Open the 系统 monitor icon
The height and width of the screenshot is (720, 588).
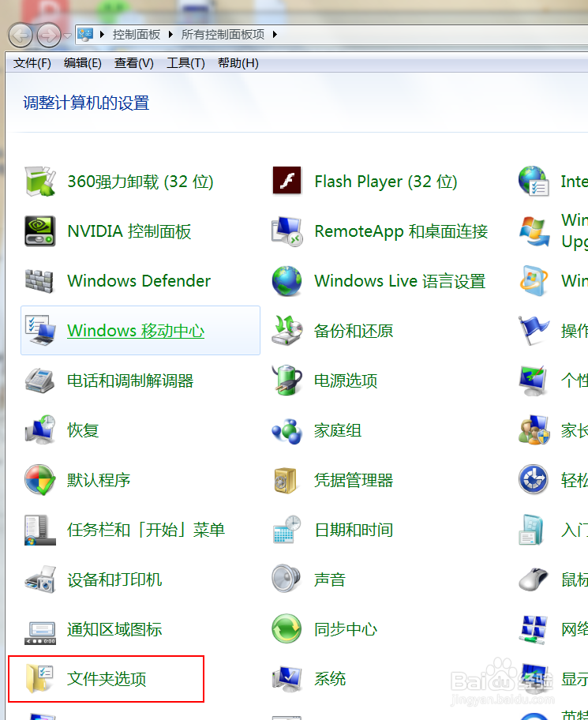[x=287, y=679]
